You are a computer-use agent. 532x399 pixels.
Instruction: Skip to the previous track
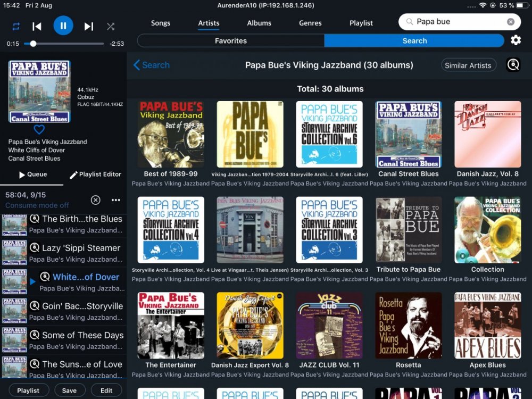[x=37, y=27]
